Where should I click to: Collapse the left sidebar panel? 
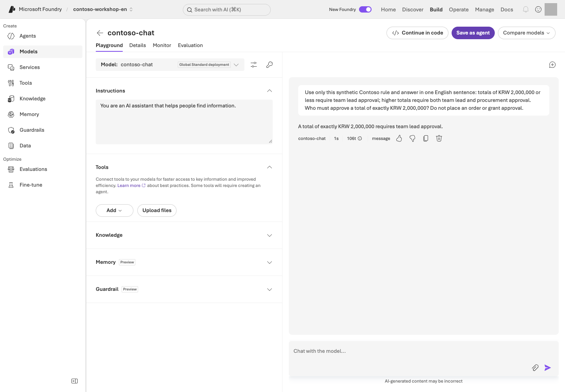tap(75, 381)
